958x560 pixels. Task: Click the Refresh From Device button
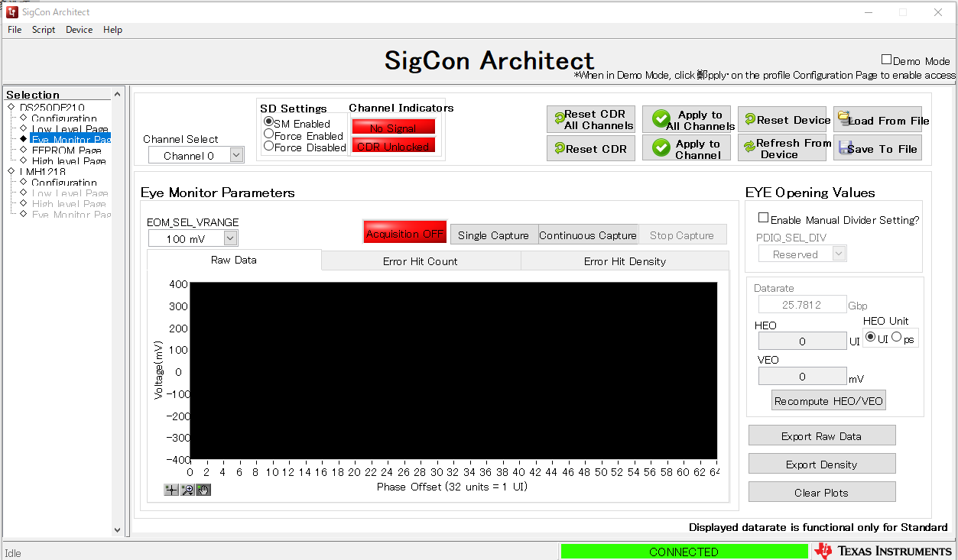[x=782, y=148]
